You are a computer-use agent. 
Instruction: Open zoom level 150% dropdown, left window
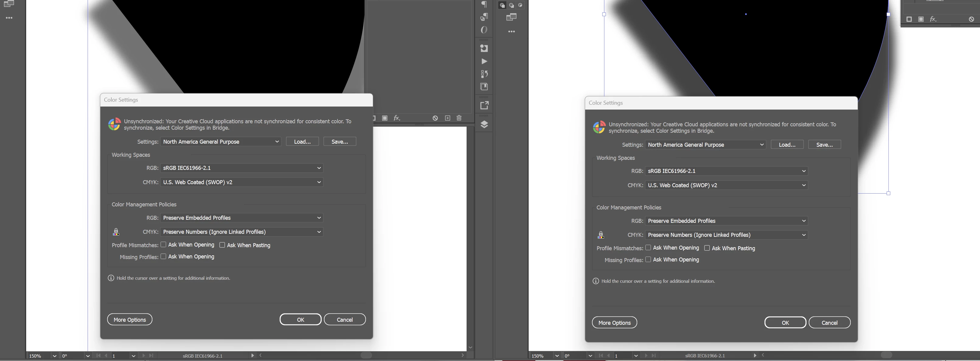[x=54, y=356]
